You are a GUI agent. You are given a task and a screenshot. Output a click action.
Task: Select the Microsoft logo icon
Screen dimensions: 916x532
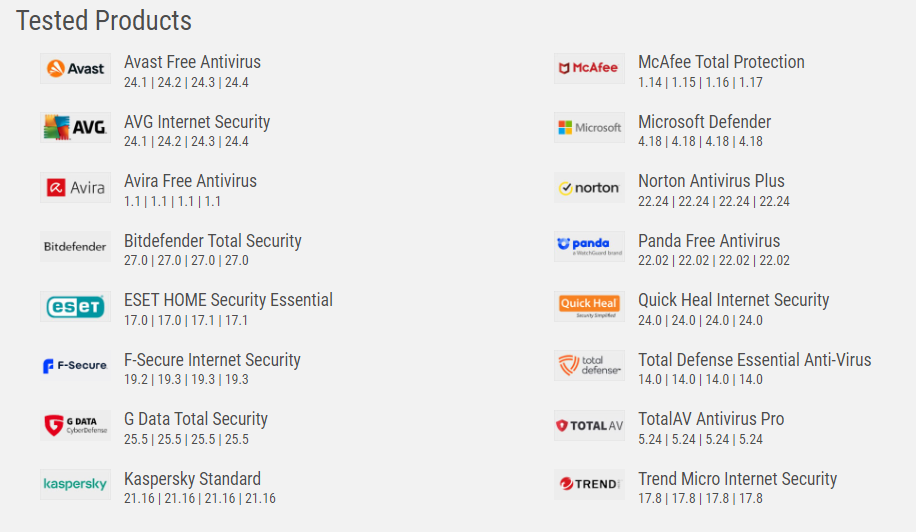tap(589, 128)
